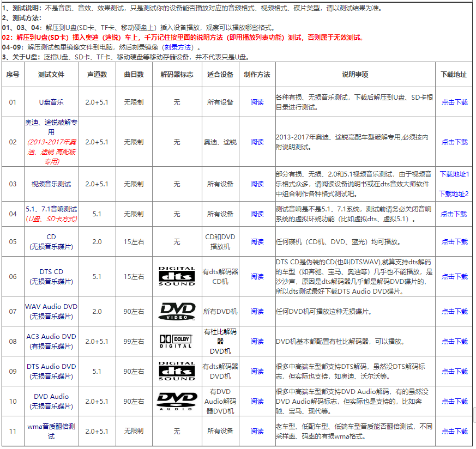
Task: Open the wma音质翻倍测试 link
Action: (51, 431)
